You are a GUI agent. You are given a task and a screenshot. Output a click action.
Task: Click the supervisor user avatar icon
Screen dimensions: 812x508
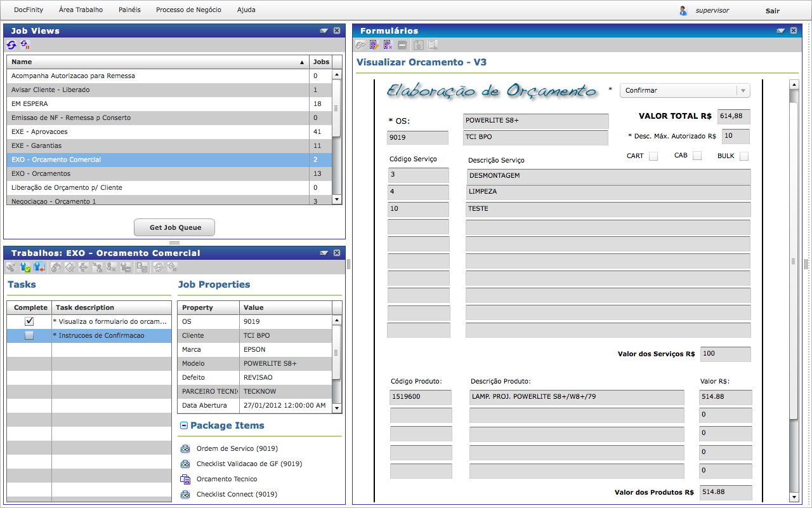(683, 11)
